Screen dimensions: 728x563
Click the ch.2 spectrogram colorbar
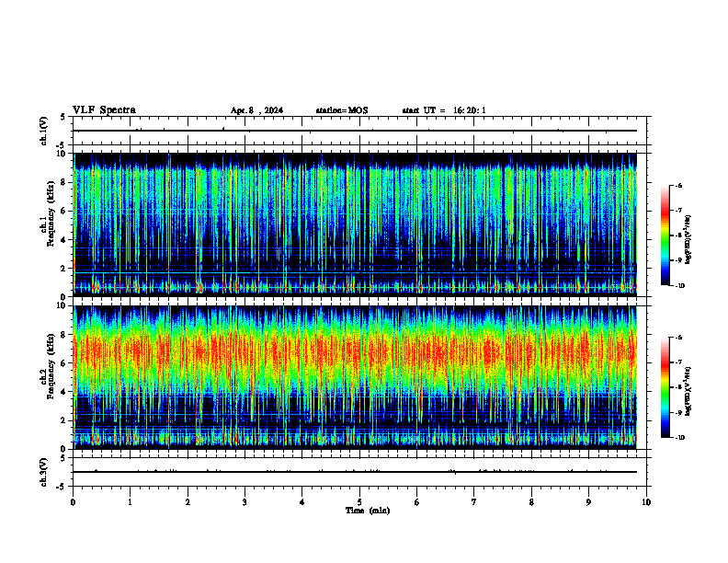[x=665, y=387]
